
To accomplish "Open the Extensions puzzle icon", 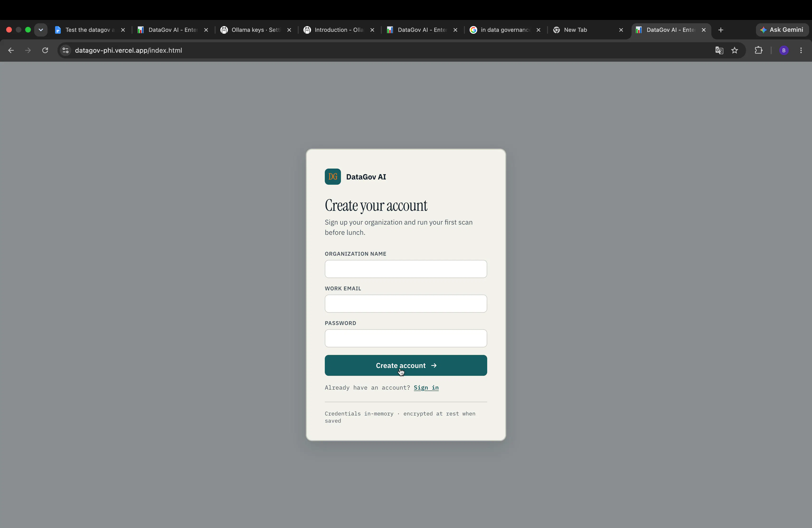I will click(x=758, y=51).
